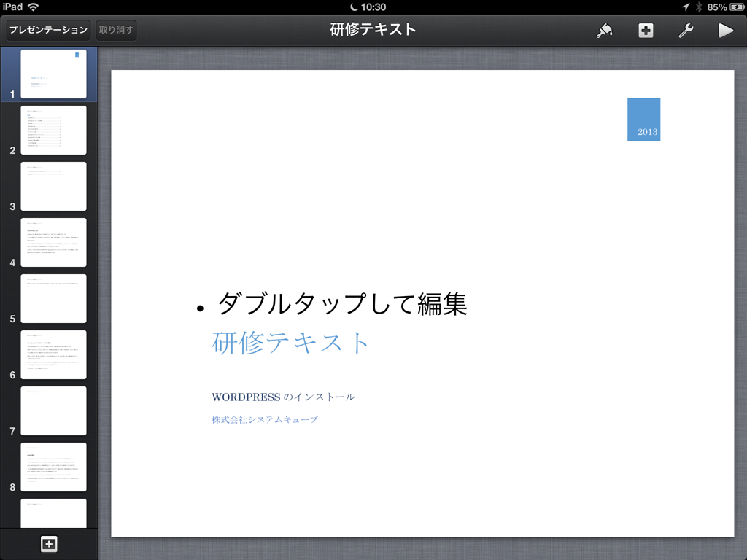Image resolution: width=747 pixels, height=560 pixels.
Task: Select the blue 研修テキスト title on slide
Action: [x=290, y=343]
